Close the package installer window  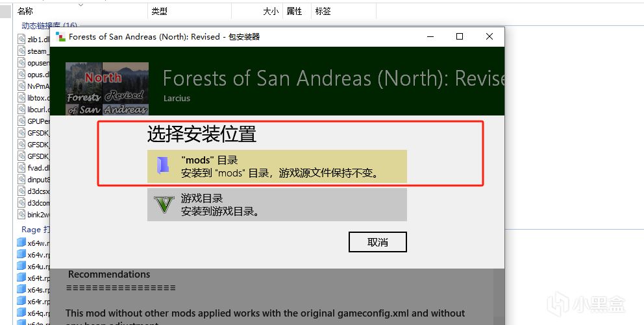(489, 36)
